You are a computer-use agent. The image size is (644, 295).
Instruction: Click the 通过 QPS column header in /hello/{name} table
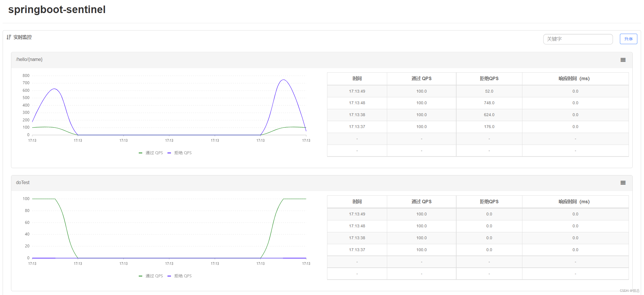[421, 78]
